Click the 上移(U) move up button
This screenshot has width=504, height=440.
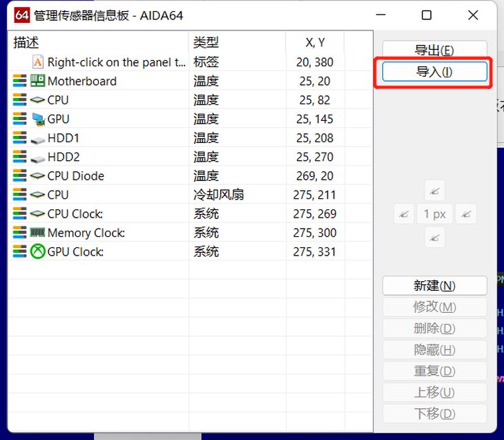click(434, 392)
